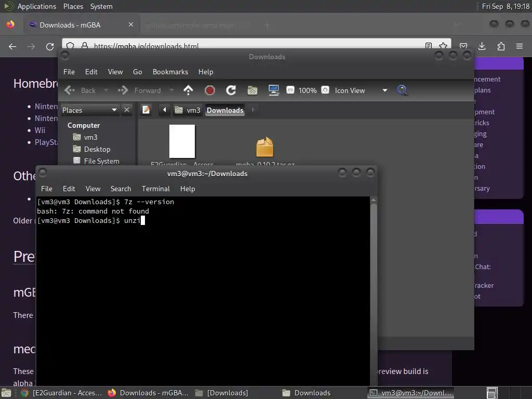
Task: Open Firefox downloads panel arrow icon
Action: (482, 46)
